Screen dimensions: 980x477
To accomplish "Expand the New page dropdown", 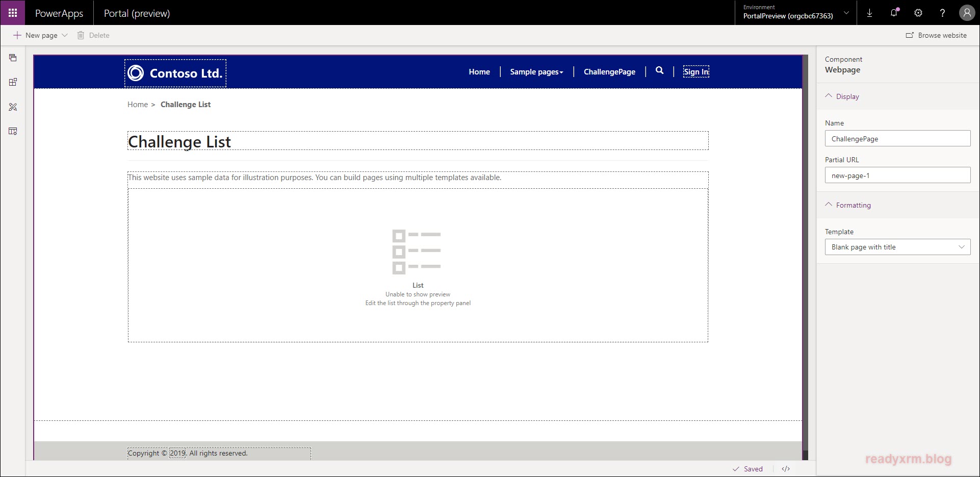I will tap(65, 35).
